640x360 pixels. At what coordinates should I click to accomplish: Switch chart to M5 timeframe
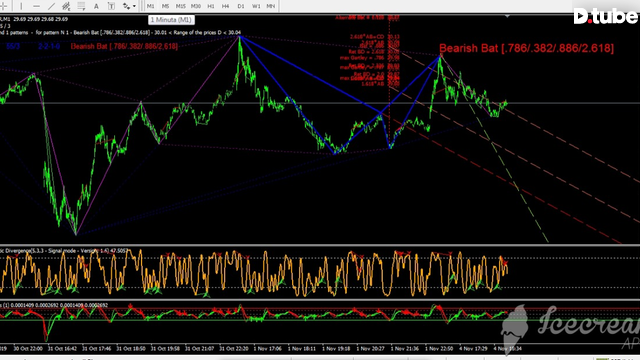click(165, 6)
